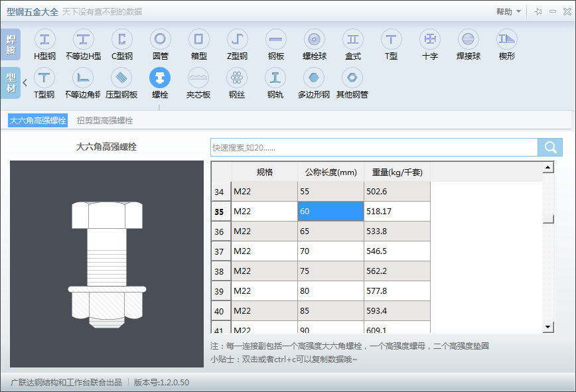
Task: Select the weight cell 546.5
Action: coord(397,251)
